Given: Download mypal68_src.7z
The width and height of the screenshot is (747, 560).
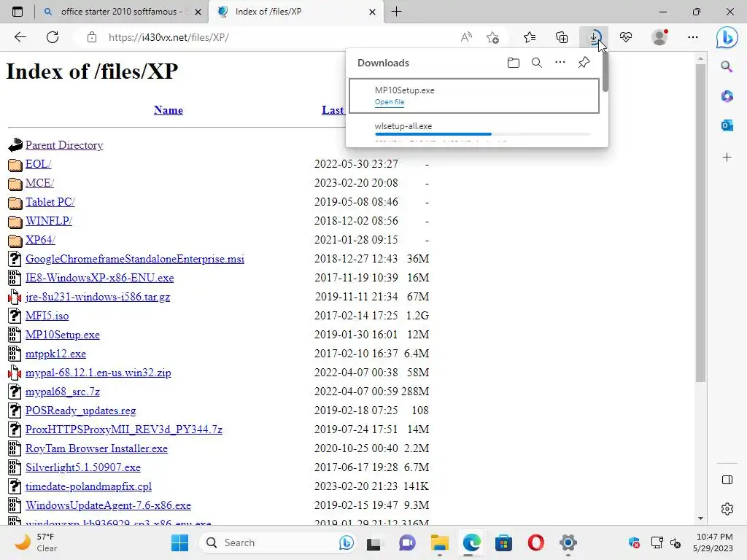Looking at the screenshot, I should 63,392.
